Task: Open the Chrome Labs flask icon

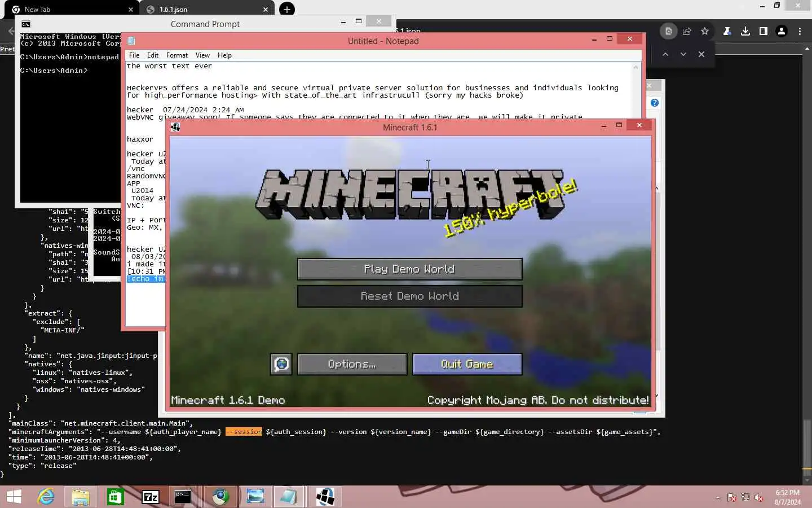Action: [x=727, y=32]
